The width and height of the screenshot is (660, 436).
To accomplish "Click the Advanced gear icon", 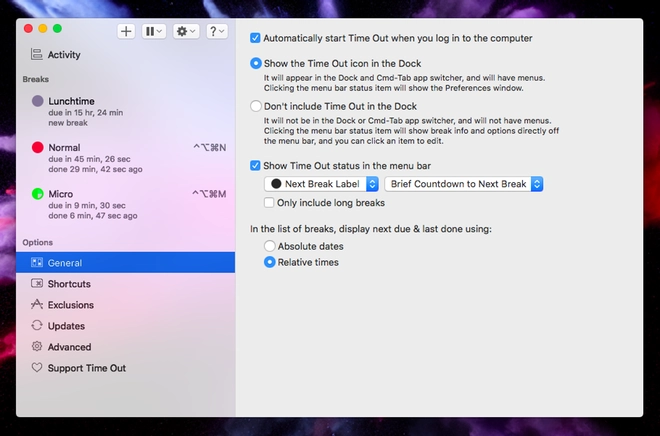I will (x=37, y=346).
